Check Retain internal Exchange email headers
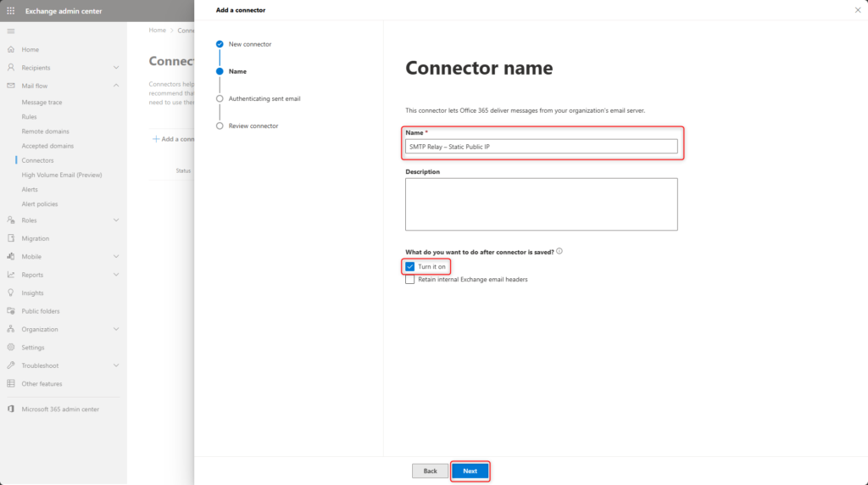Viewport: 868px width, 485px height. coord(409,280)
